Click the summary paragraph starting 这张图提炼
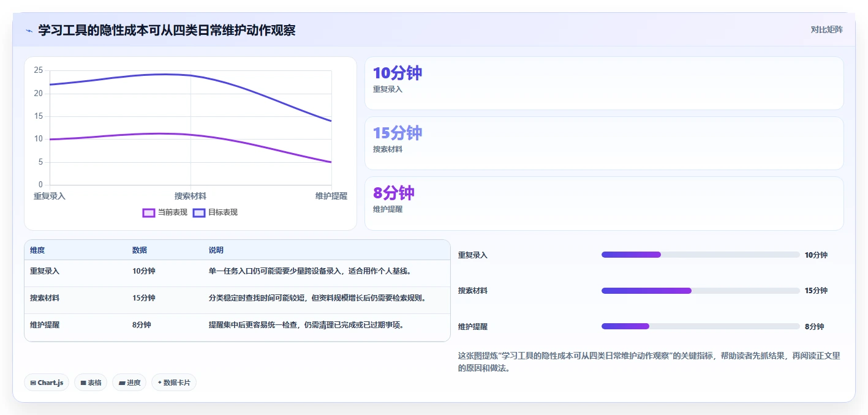Viewport: 868px width, 415px height. click(x=649, y=362)
